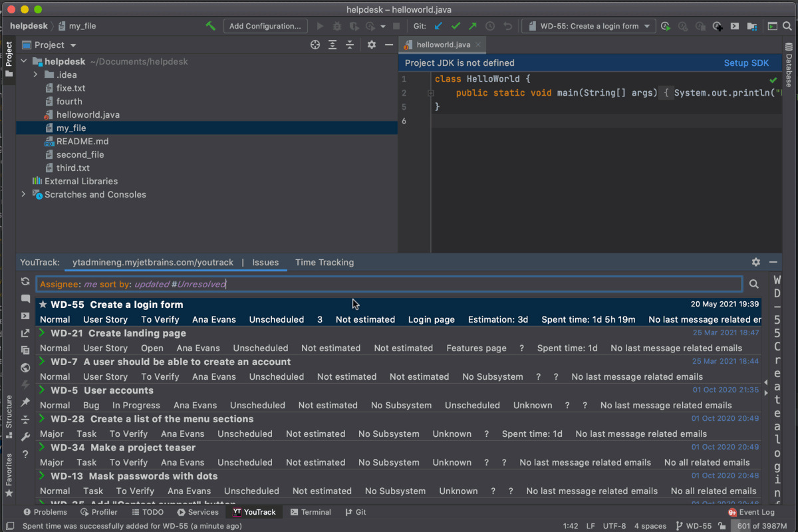Click the wrench settings icon in YouTrack sidebar
Image resolution: width=798 pixels, height=532 pixels.
pyautogui.click(x=25, y=437)
